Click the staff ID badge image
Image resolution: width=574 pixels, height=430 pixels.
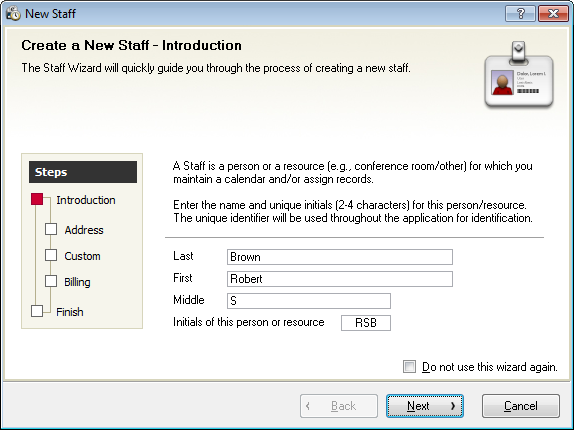(519, 75)
